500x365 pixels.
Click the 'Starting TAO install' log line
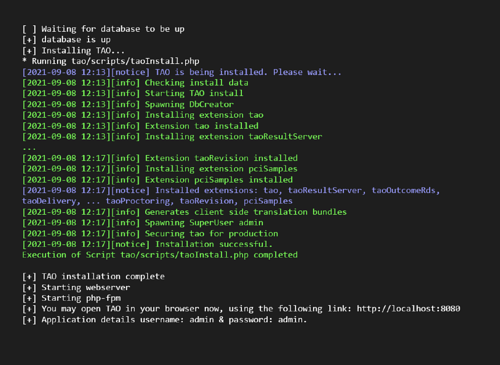tap(133, 93)
